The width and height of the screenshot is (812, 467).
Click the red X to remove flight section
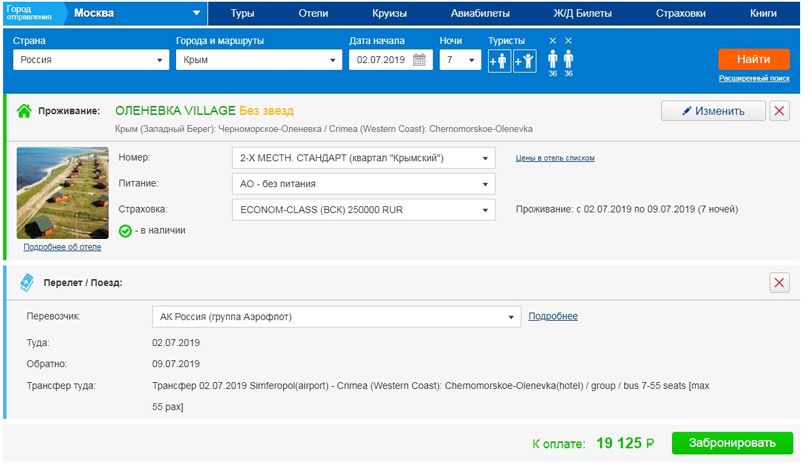pyautogui.click(x=780, y=283)
